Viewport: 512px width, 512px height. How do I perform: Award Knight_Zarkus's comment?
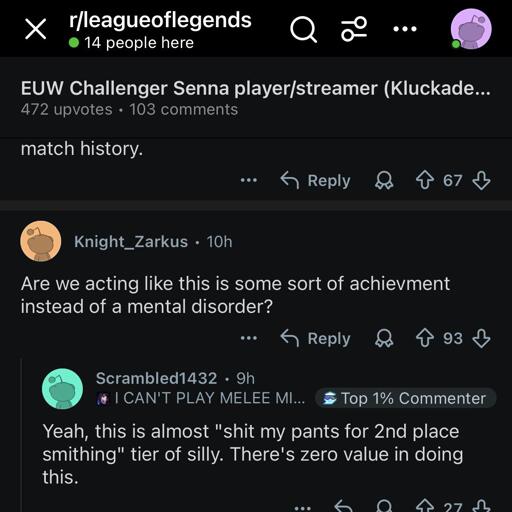click(384, 338)
